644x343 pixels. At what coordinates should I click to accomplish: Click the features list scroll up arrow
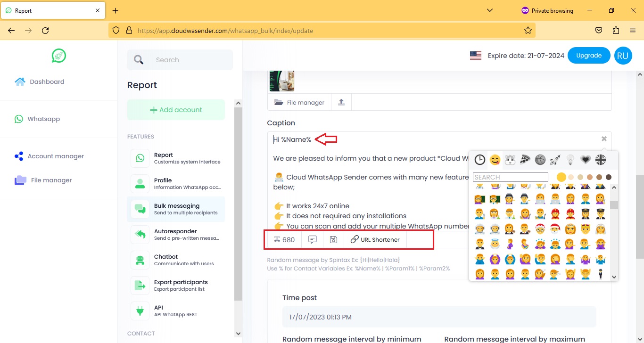238,103
